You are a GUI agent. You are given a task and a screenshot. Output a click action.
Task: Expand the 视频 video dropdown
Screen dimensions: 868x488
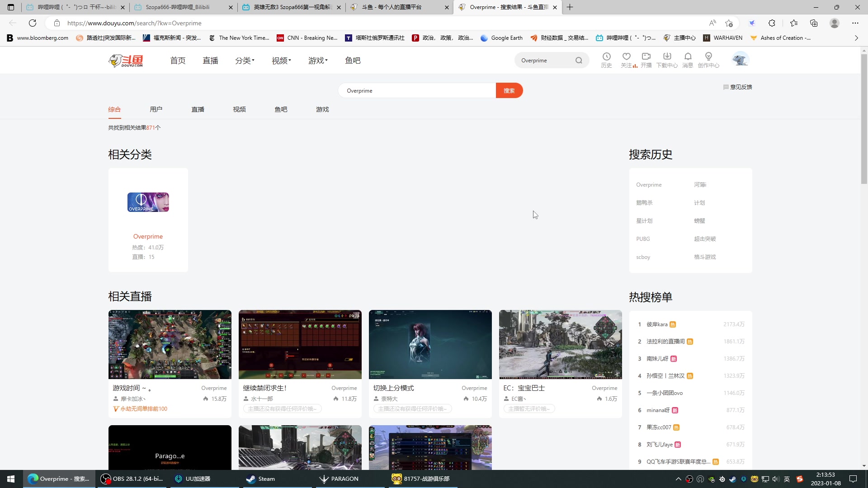point(281,61)
